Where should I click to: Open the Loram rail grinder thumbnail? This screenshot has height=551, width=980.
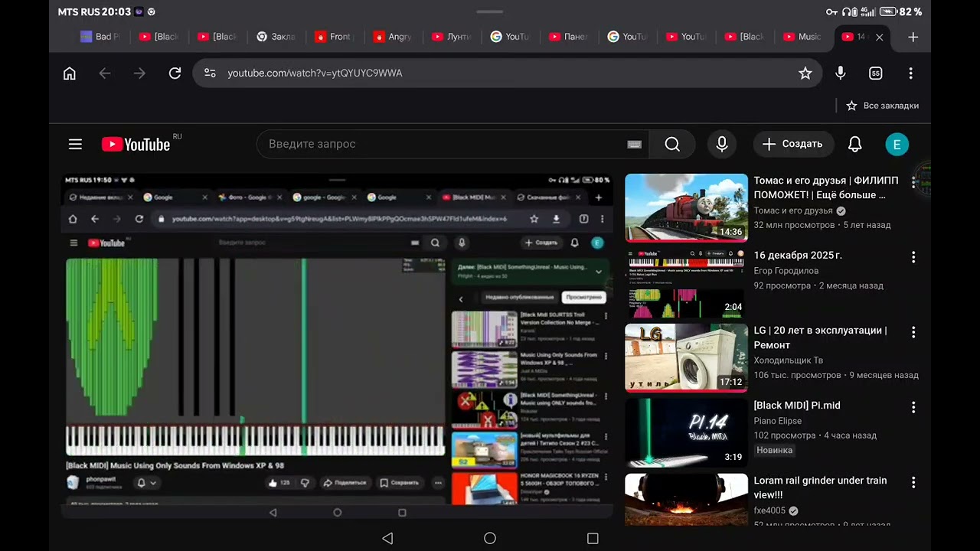686,499
